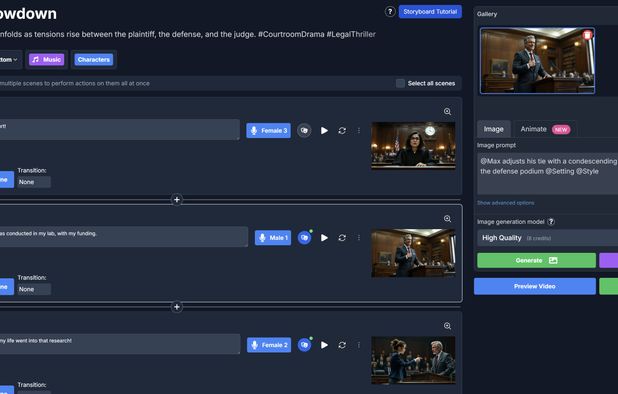618x394 pixels.
Task: Zoom the Female 2 scene image
Action: (x=447, y=326)
